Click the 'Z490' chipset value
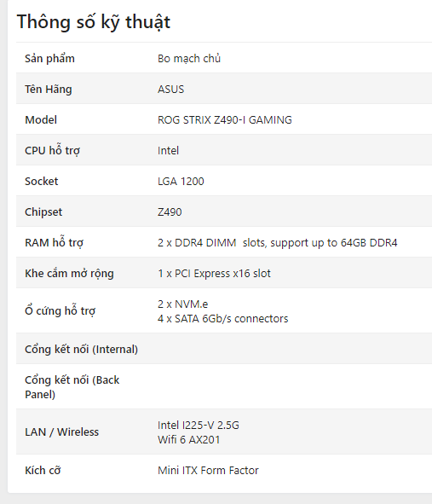The height and width of the screenshot is (504, 432). [170, 211]
